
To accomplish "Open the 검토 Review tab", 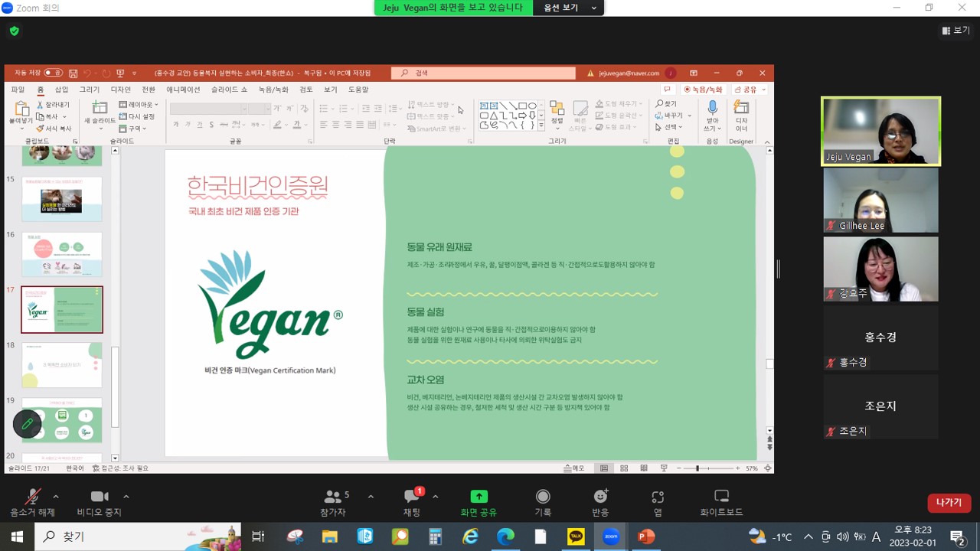I will (x=306, y=90).
